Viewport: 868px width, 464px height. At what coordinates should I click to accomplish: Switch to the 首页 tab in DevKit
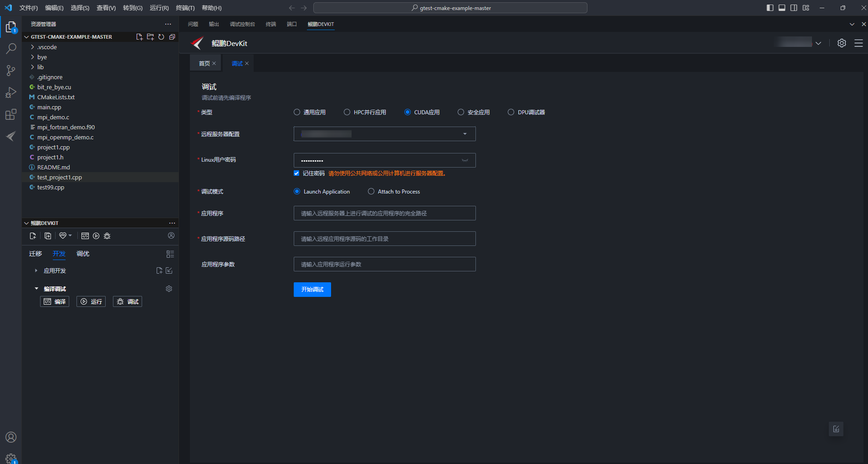click(204, 63)
